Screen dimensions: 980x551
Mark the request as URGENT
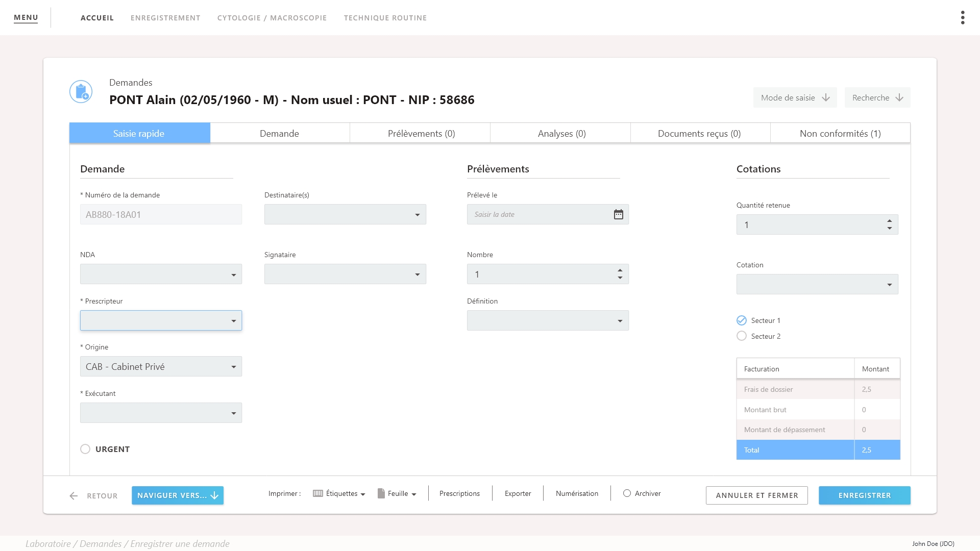pos(85,449)
